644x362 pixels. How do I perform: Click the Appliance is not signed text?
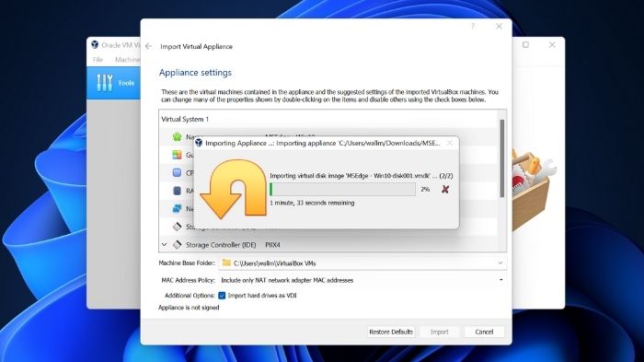[x=189, y=308]
